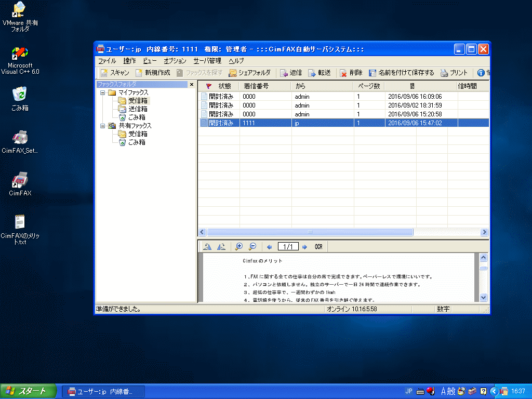The height and width of the screenshot is (399, 532).
Task: Select fax dated 2016/09/02 18:31:59
Action: [344, 105]
